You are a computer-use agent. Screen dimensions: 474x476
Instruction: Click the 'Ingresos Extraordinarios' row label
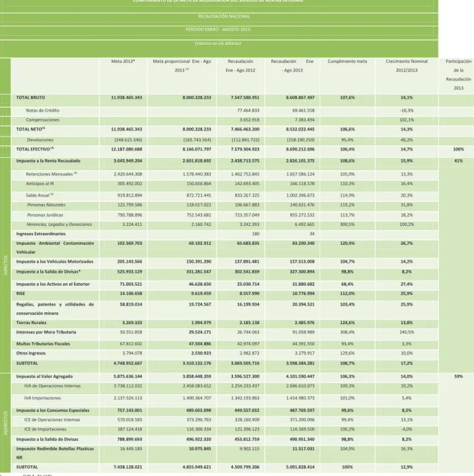tap(41, 234)
